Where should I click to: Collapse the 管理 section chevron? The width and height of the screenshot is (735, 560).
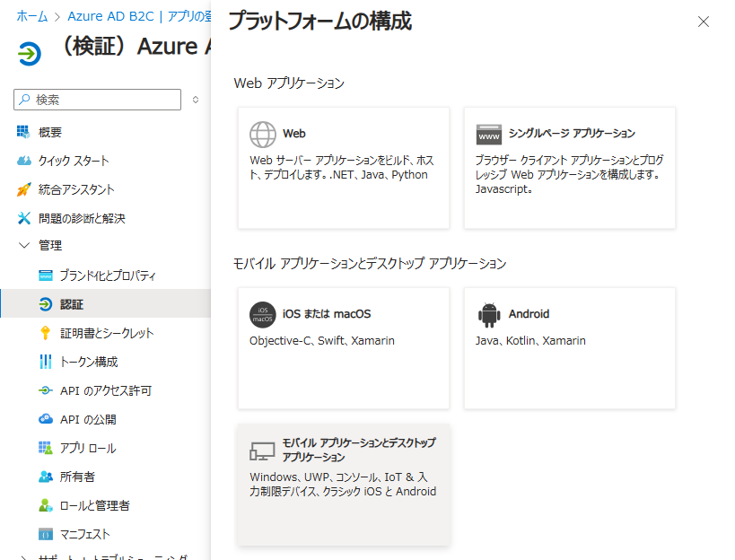(24, 245)
